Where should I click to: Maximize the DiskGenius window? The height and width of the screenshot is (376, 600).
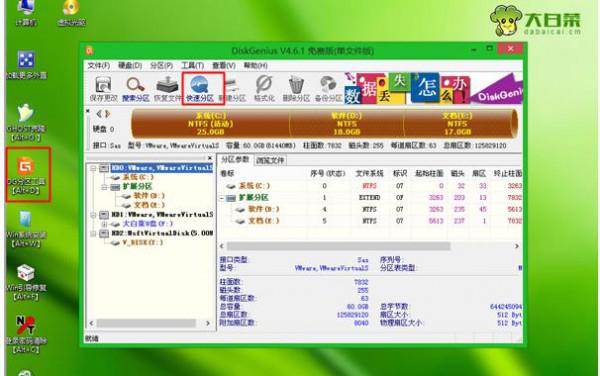point(489,49)
